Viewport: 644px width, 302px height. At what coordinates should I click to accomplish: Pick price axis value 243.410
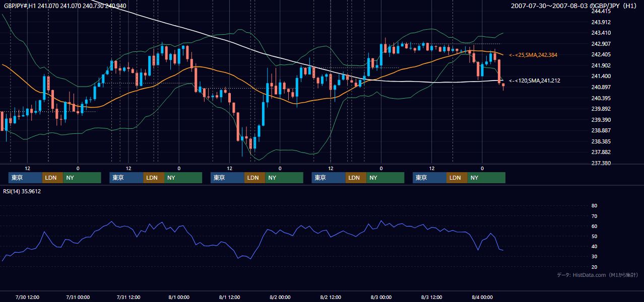point(601,33)
